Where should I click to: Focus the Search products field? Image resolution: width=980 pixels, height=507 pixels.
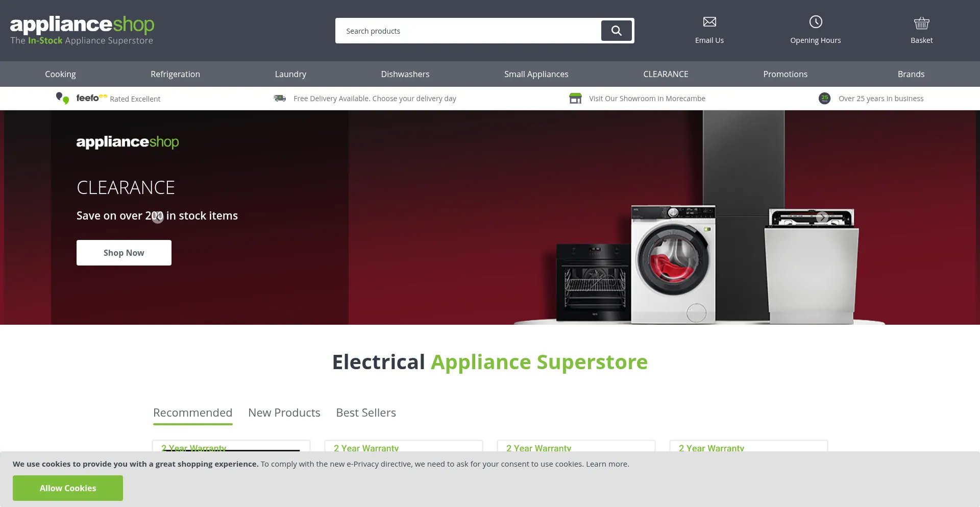click(468, 31)
